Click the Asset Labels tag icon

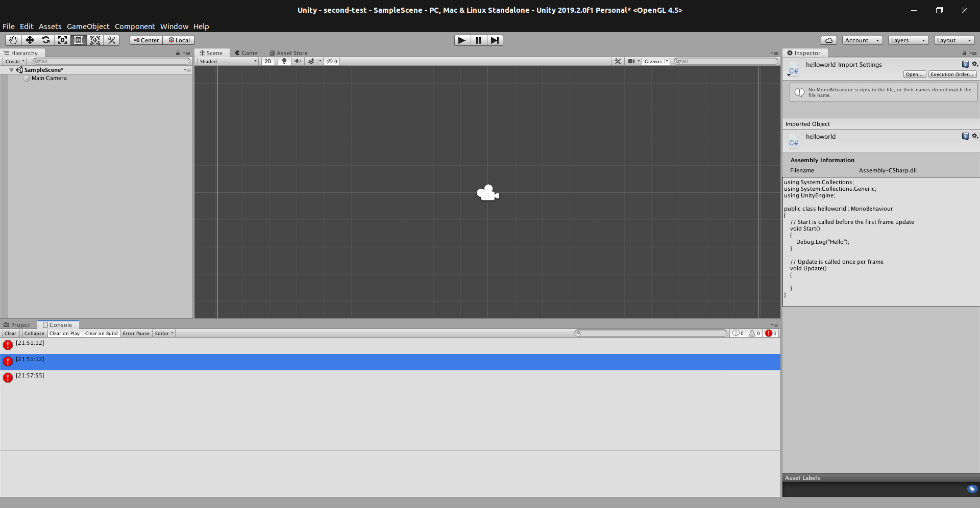(x=972, y=489)
